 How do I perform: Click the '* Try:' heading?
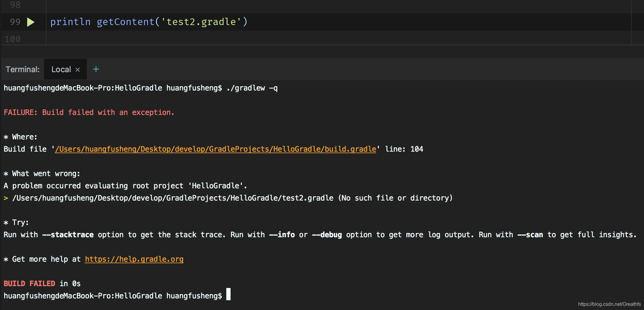(16, 223)
